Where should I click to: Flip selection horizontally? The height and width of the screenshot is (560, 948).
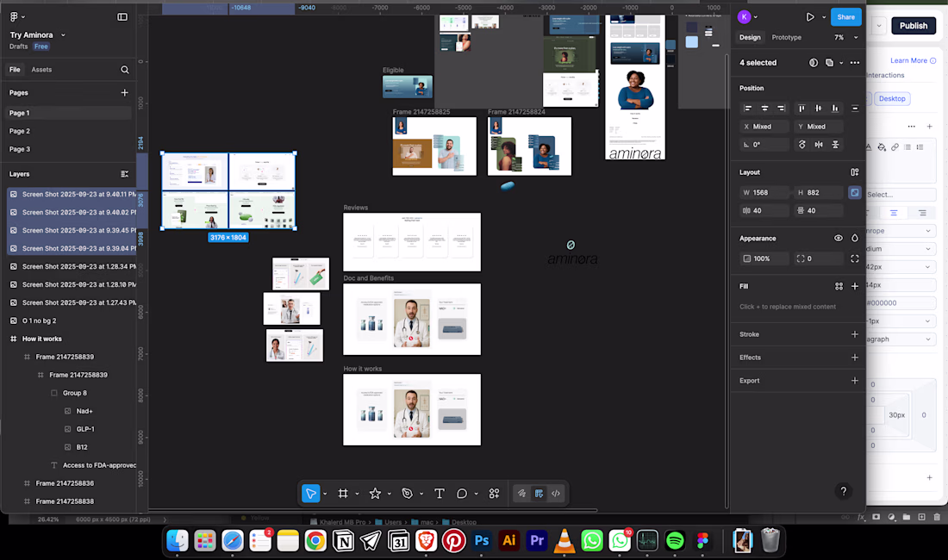pos(819,145)
